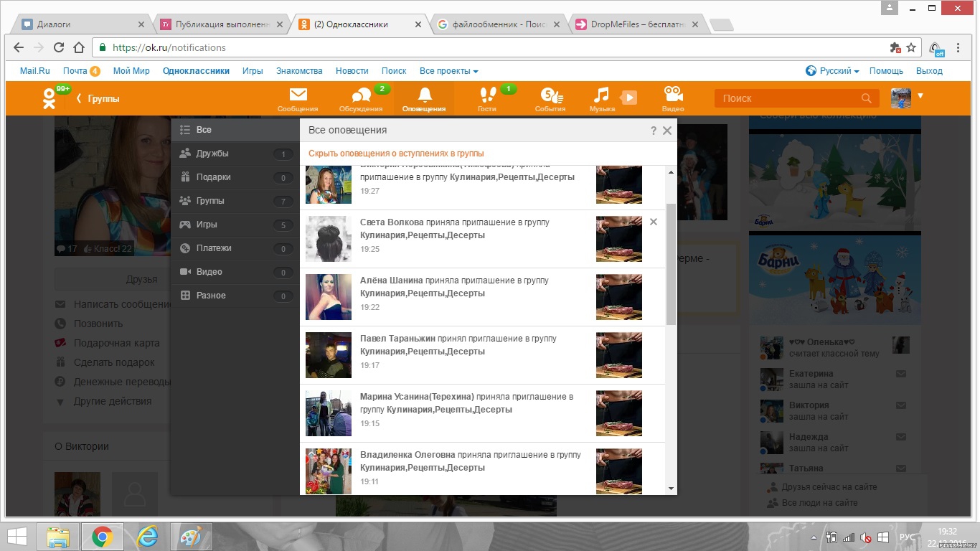Viewport: 980px width, 551px height.
Task: Open Света Волкова profile link
Action: click(x=392, y=222)
